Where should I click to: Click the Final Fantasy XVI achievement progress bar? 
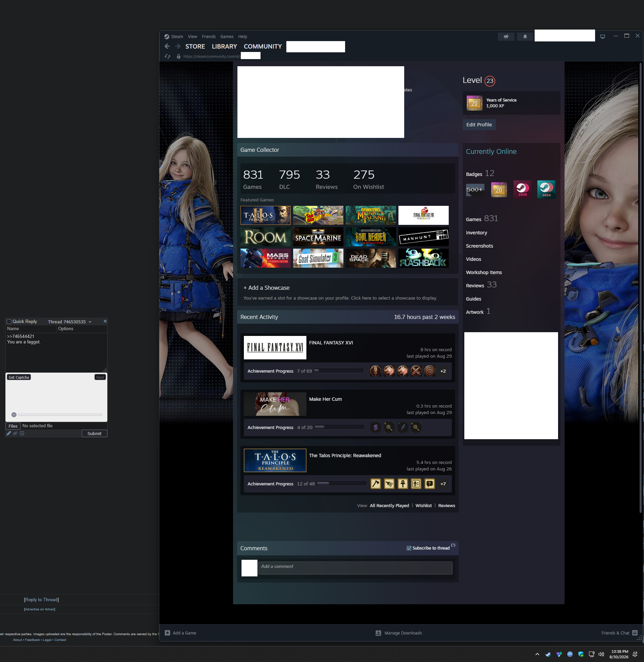point(339,371)
